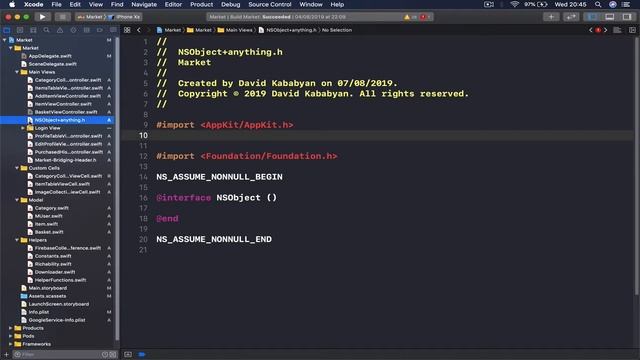This screenshot has height=360, width=640.
Task: Toggle the debug area visibility
Action: click(609, 17)
